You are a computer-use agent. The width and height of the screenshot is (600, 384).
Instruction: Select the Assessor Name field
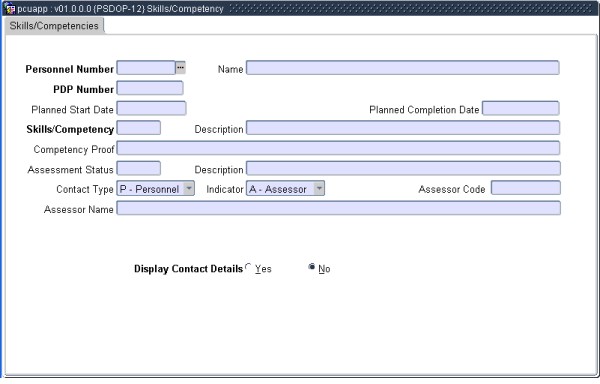click(x=339, y=208)
